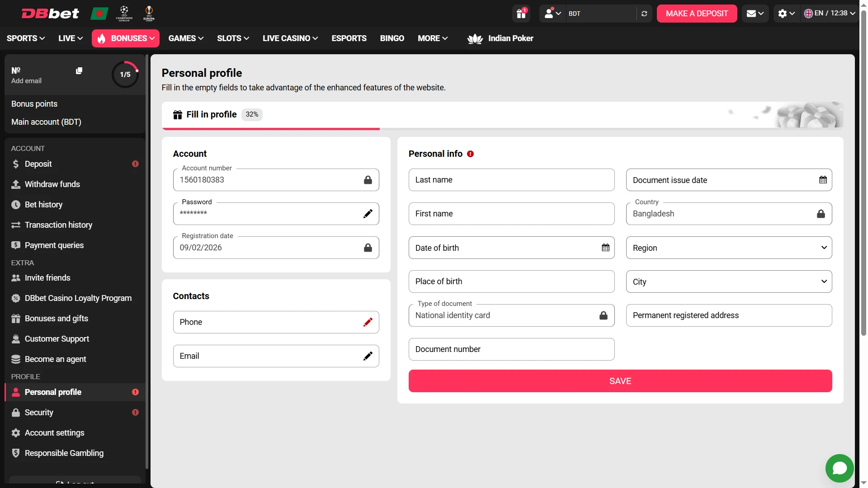Refresh the BDT balance with the reload icon
The image size is (868, 488).
click(644, 14)
